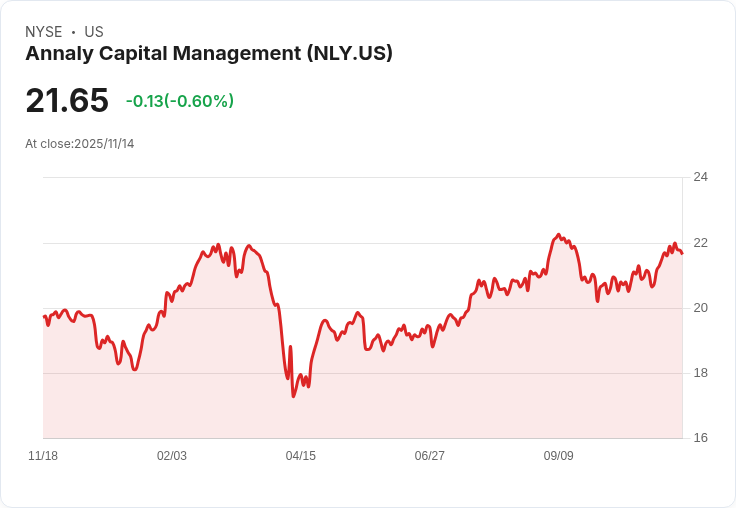The width and height of the screenshot is (736, 508).
Task: Select the 02/03 date axis marker
Action: click(x=172, y=456)
